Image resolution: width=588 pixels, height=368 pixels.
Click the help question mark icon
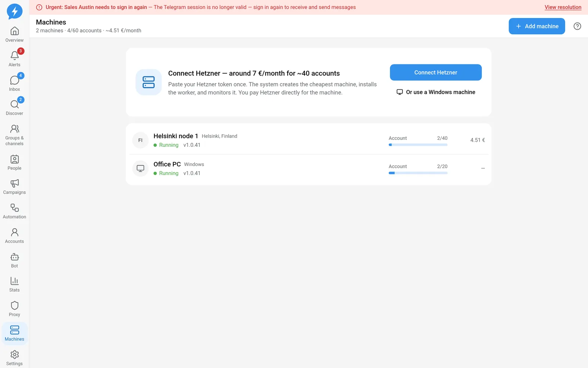(577, 26)
